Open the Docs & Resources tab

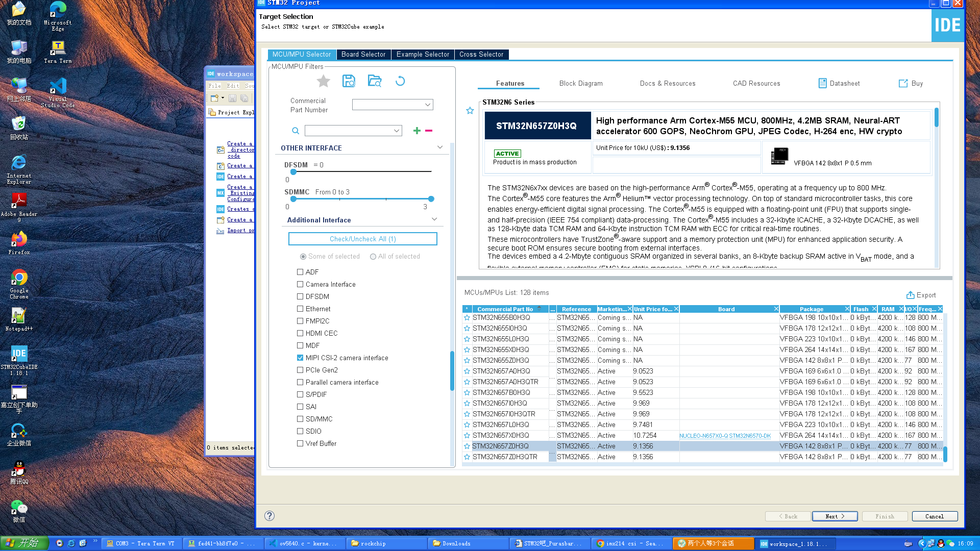coord(668,84)
